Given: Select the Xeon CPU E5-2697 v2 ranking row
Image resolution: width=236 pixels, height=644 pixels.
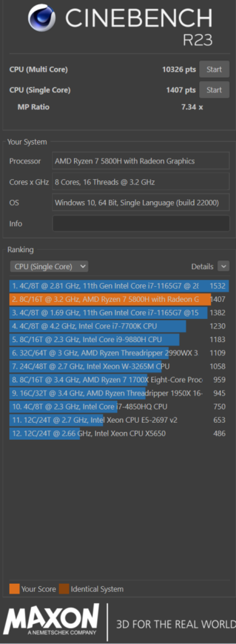Looking at the screenshot, I should (119, 420).
